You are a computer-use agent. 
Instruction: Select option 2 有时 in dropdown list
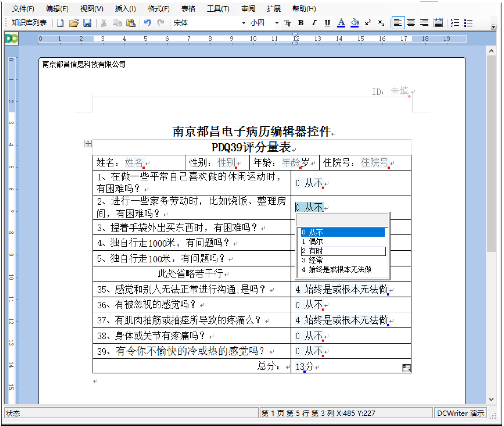[343, 251]
